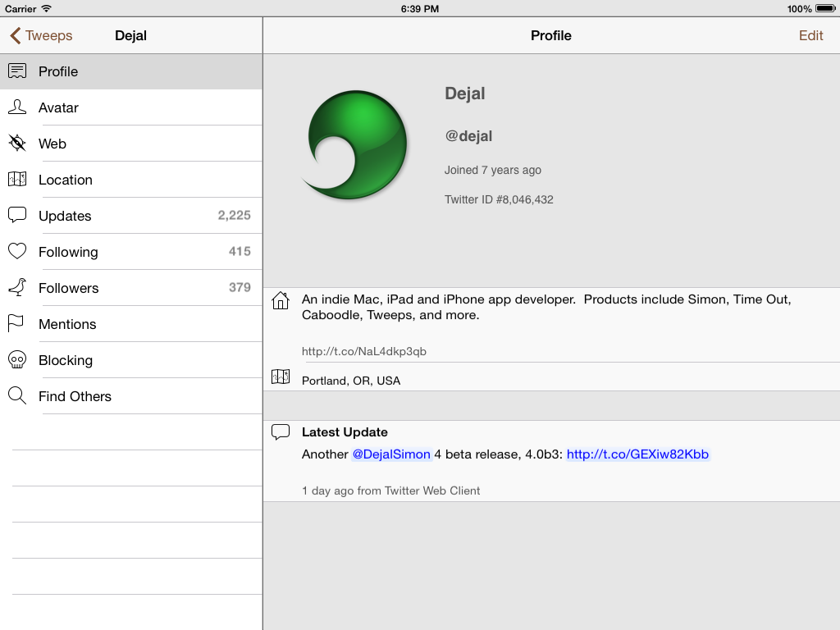840x630 pixels.
Task: Click the speech bubble beside Latest Update
Action: (281, 431)
